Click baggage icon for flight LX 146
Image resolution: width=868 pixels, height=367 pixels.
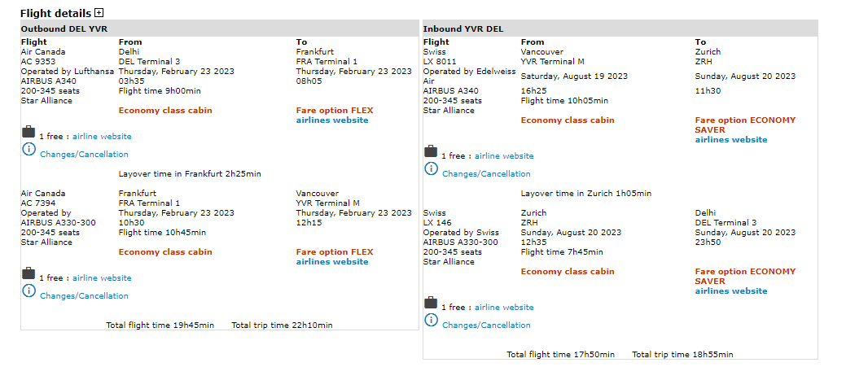point(431,304)
